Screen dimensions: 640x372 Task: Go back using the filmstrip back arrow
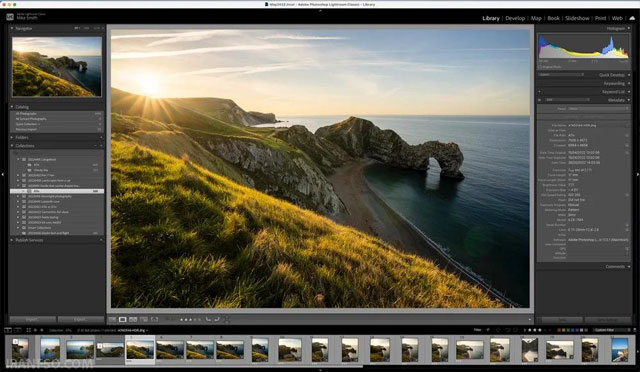[35, 330]
